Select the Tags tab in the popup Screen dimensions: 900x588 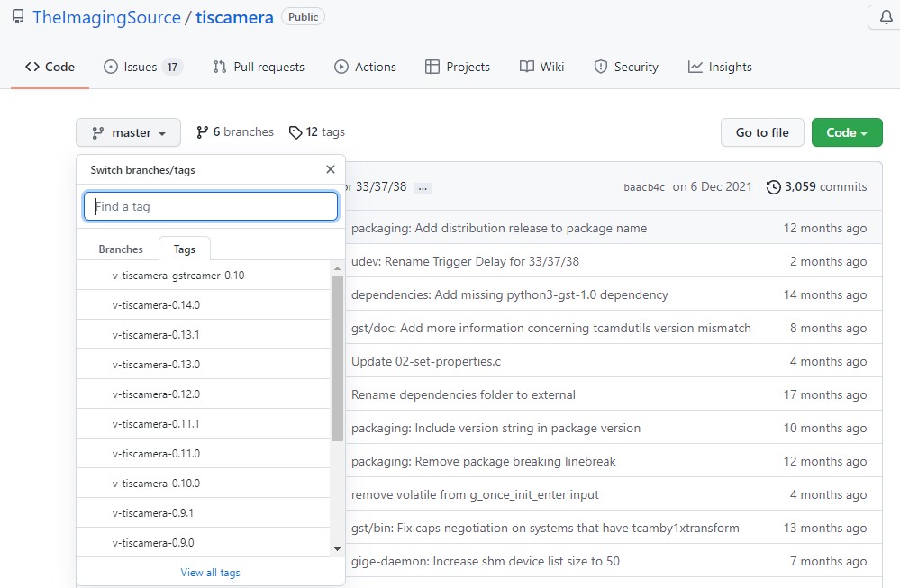pyautogui.click(x=185, y=249)
